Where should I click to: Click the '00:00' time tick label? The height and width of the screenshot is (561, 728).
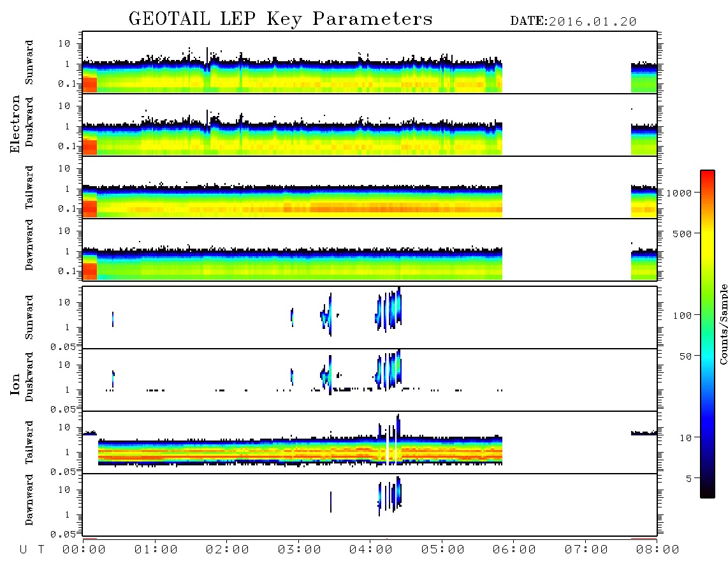coord(84,550)
